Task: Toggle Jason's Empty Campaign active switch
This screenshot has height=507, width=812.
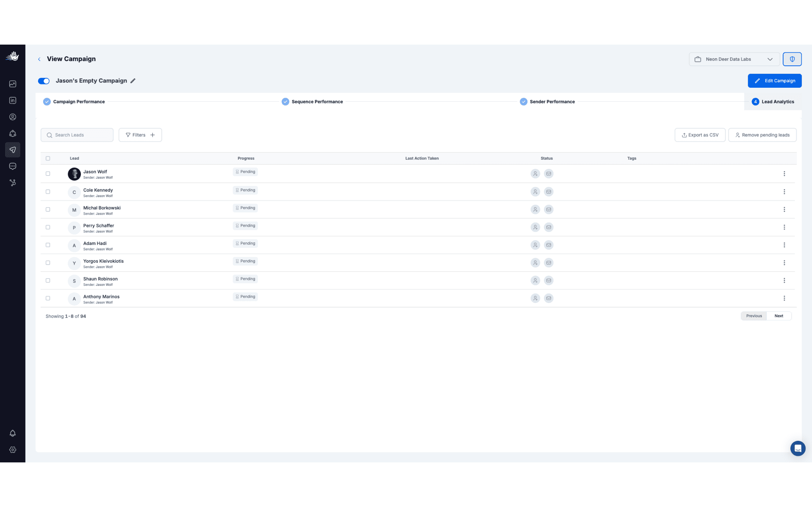Action: pos(44,81)
